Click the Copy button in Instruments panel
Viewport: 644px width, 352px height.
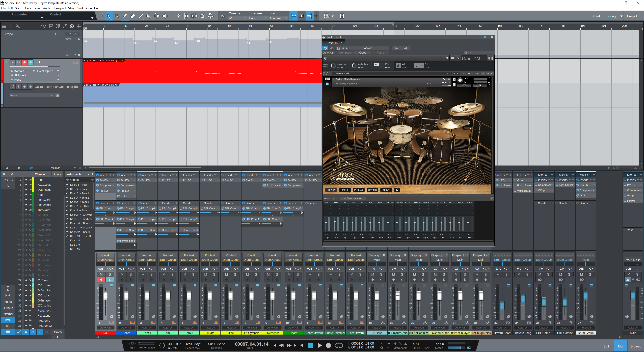(x=362, y=53)
